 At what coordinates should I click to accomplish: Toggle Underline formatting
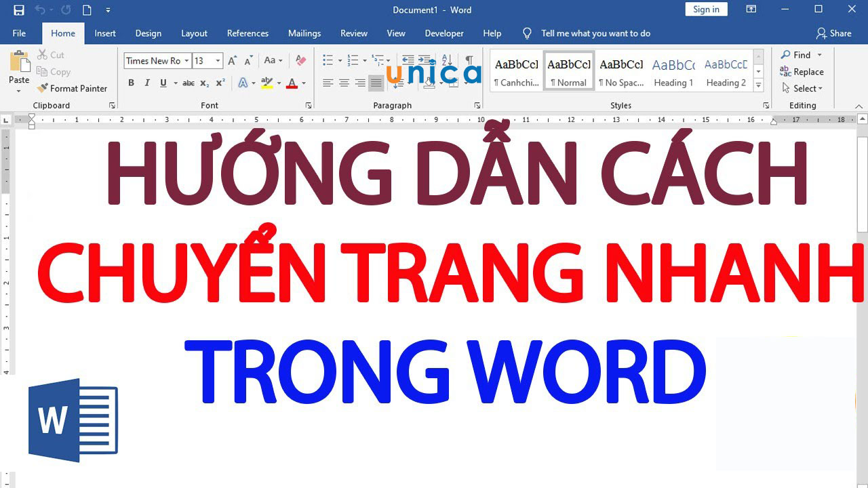pyautogui.click(x=163, y=83)
